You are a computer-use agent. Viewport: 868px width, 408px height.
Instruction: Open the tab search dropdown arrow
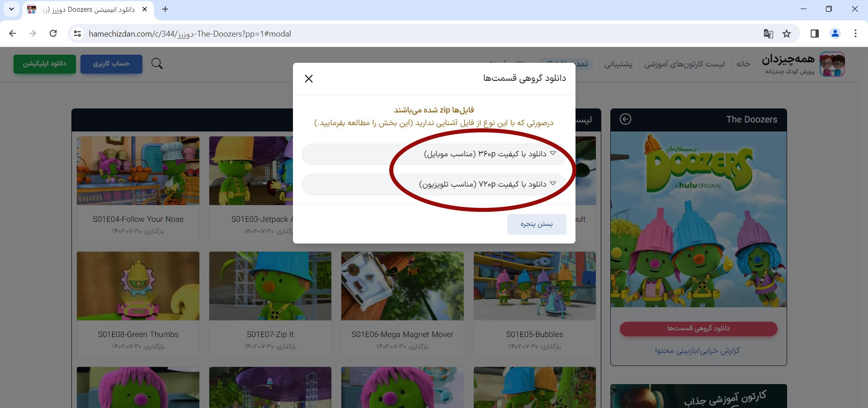coord(11,9)
